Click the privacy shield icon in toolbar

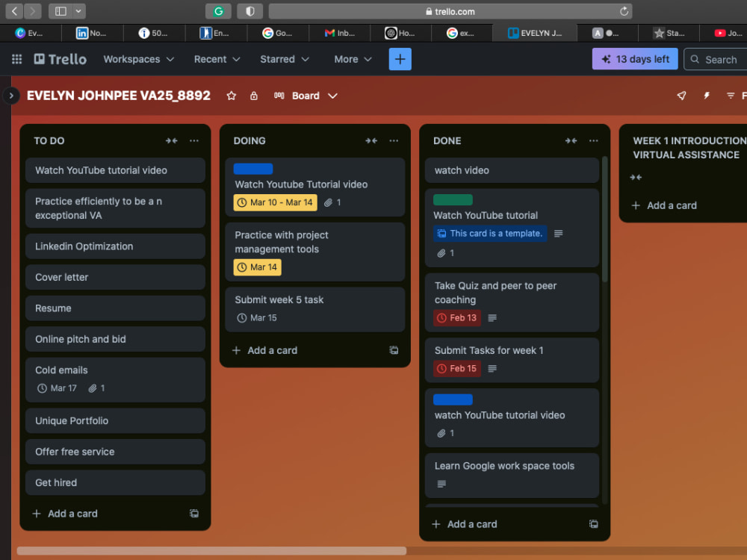tap(250, 11)
